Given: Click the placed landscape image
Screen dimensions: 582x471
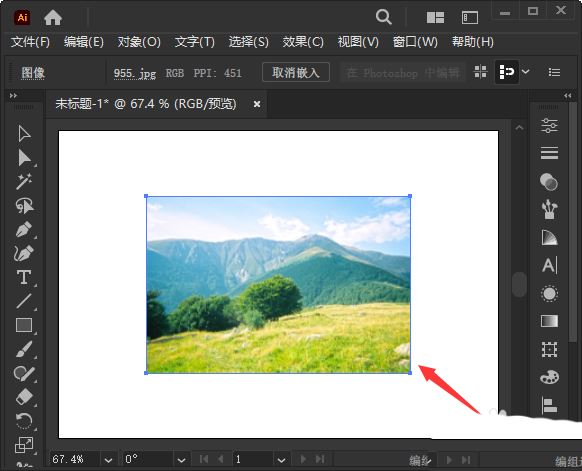Looking at the screenshot, I should (278, 284).
